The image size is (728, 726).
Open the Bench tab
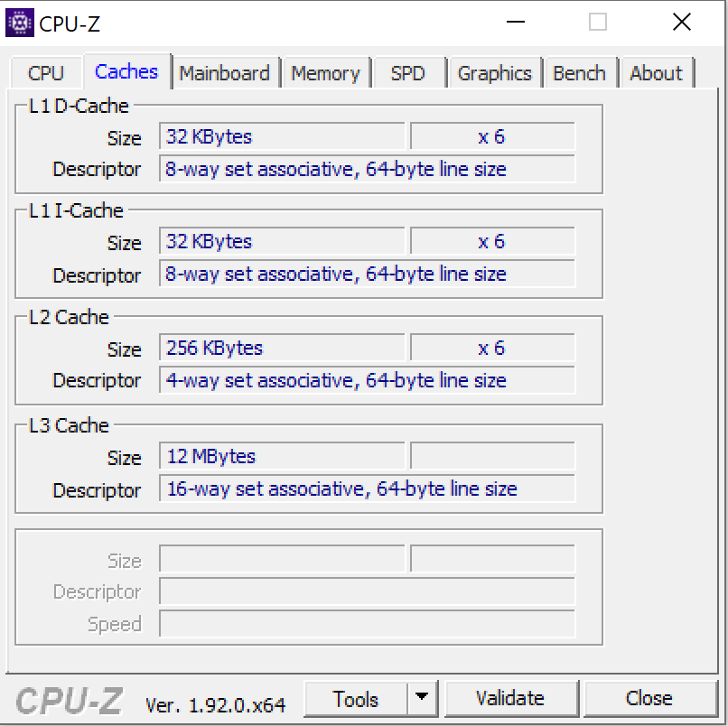pos(580,73)
